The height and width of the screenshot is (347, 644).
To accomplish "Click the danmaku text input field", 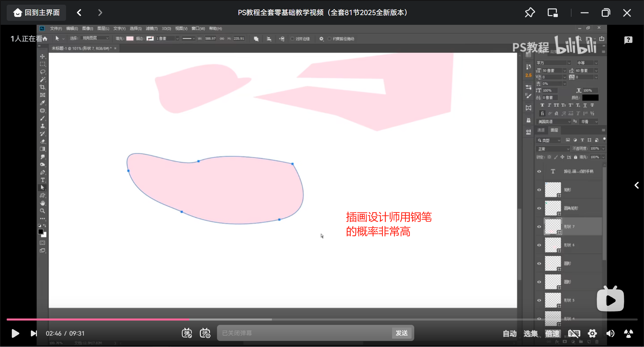I will (304, 333).
